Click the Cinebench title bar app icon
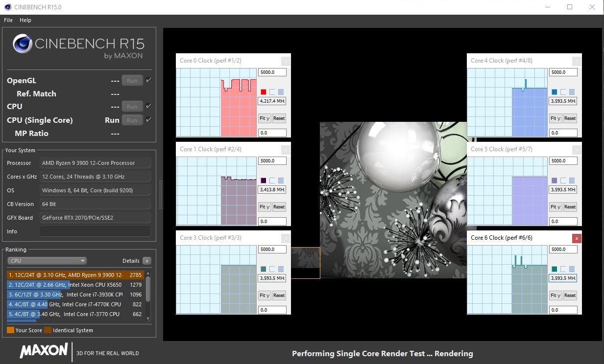The height and width of the screenshot is (364, 604). (x=7, y=7)
